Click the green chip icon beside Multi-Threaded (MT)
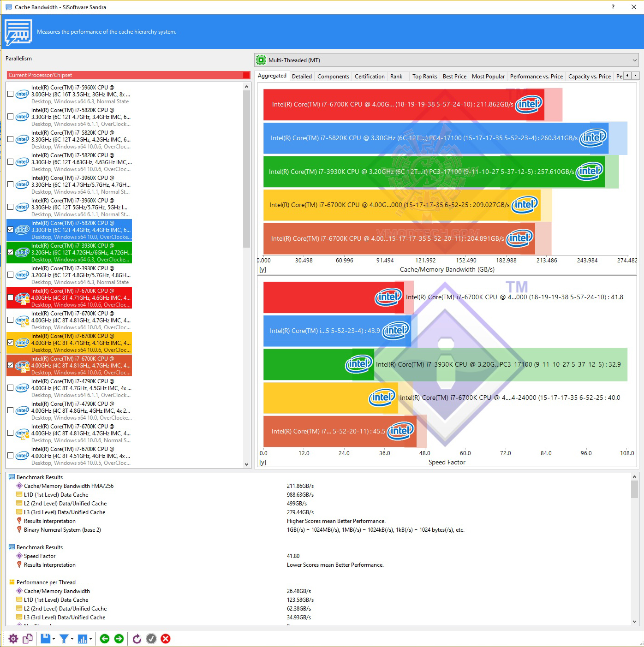644x647 pixels. point(261,60)
